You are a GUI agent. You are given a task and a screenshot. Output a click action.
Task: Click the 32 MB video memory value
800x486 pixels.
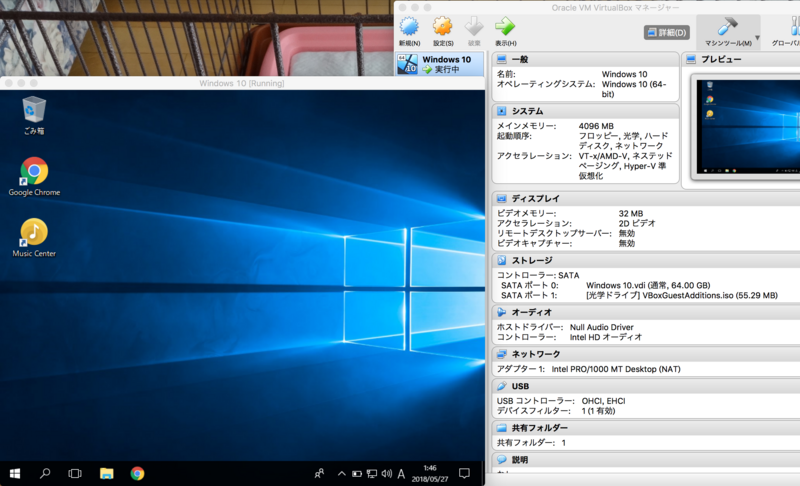click(631, 213)
